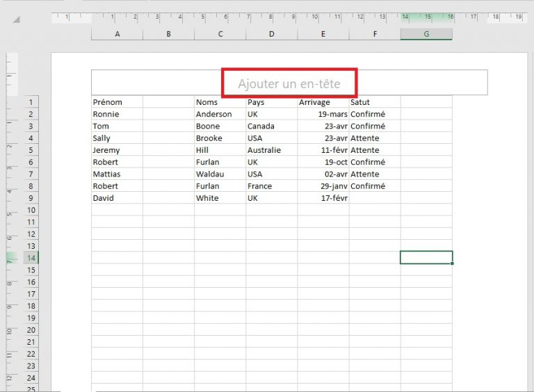Click the '19-oct' date cell
The height and width of the screenshot is (392, 534).
tap(323, 162)
